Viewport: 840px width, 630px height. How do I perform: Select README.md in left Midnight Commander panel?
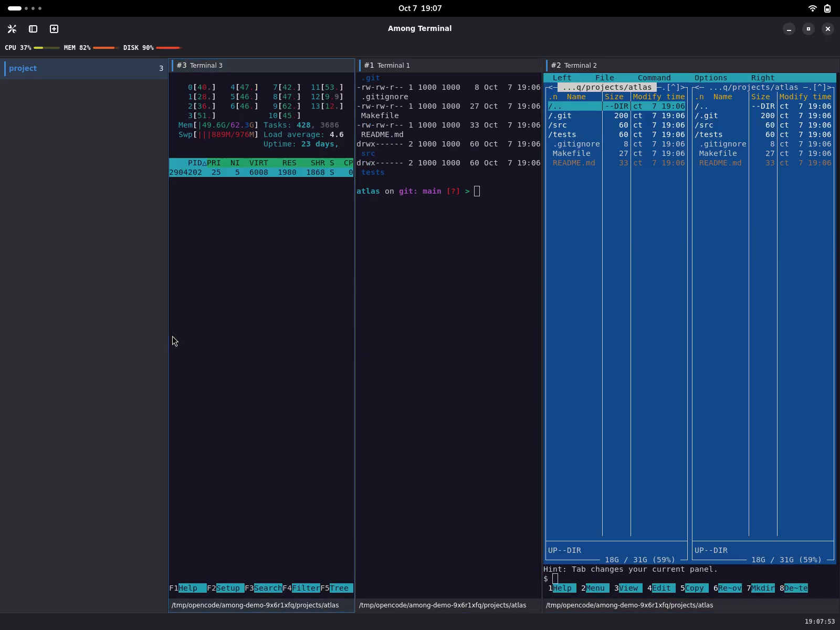tap(616, 163)
